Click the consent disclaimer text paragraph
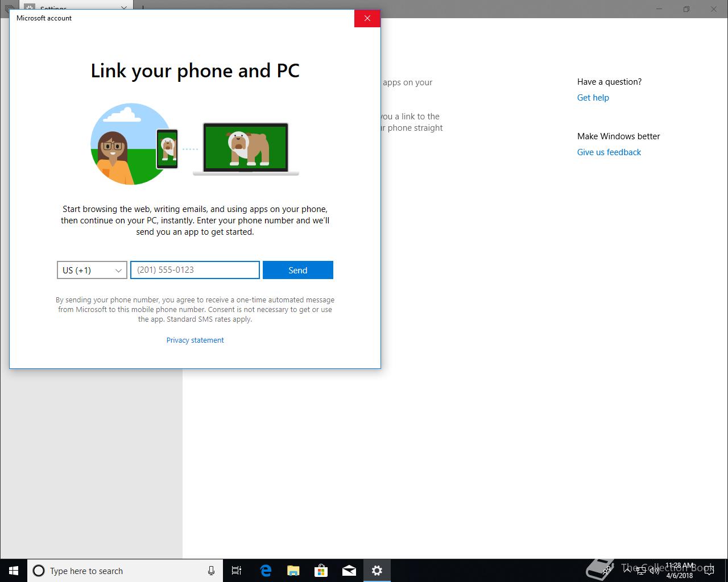 (x=195, y=309)
